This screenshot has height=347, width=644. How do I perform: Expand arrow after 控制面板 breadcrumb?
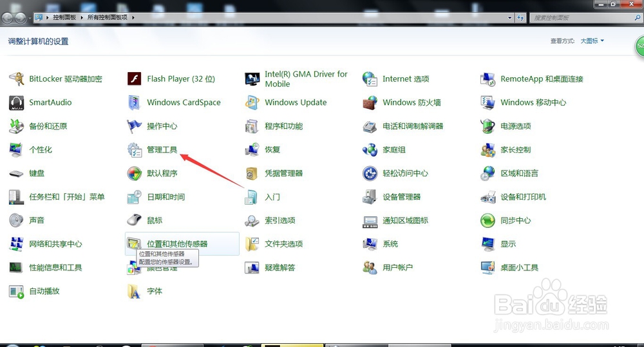click(x=82, y=17)
